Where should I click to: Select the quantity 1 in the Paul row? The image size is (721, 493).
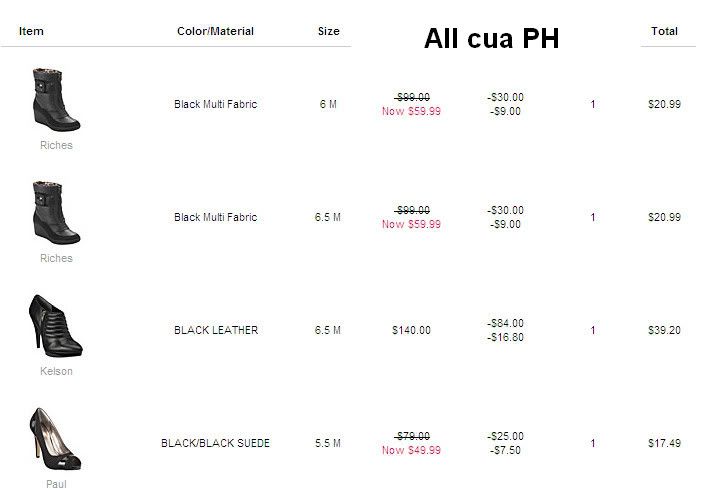tap(593, 443)
